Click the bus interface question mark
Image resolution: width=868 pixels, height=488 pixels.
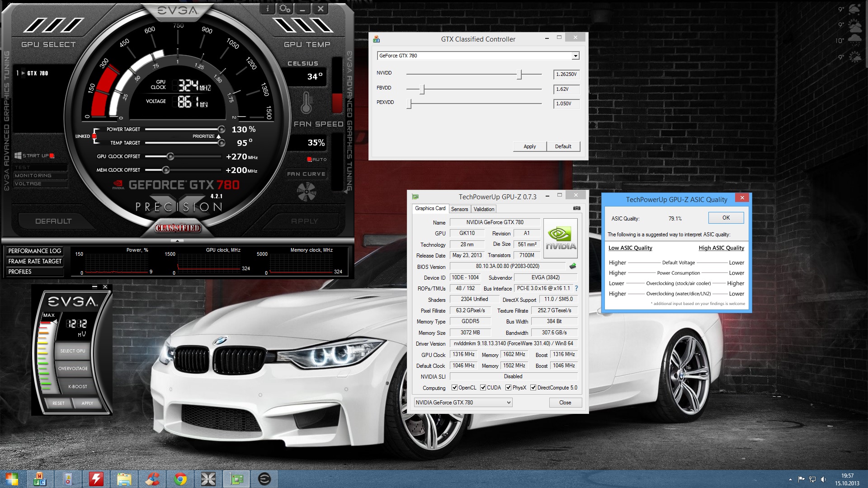click(x=576, y=288)
